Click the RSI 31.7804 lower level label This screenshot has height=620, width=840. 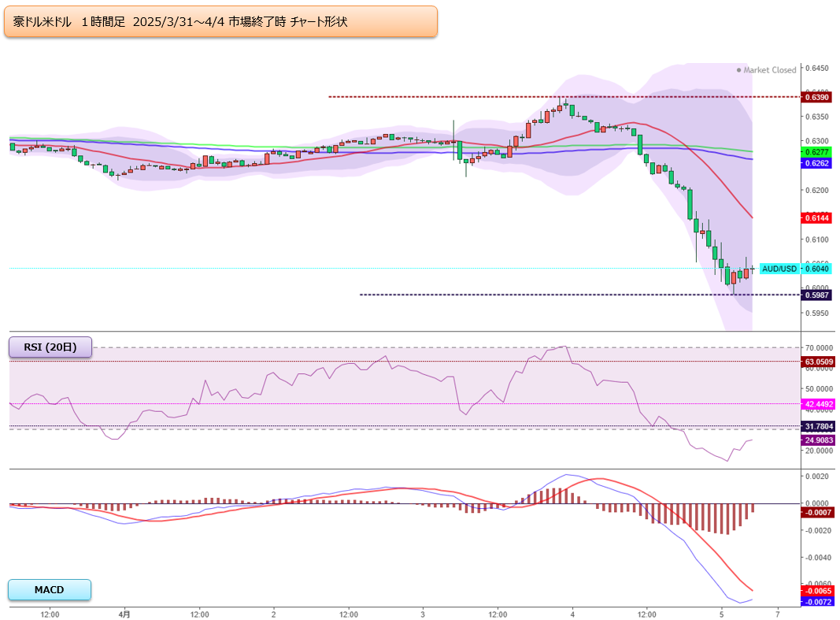818,426
